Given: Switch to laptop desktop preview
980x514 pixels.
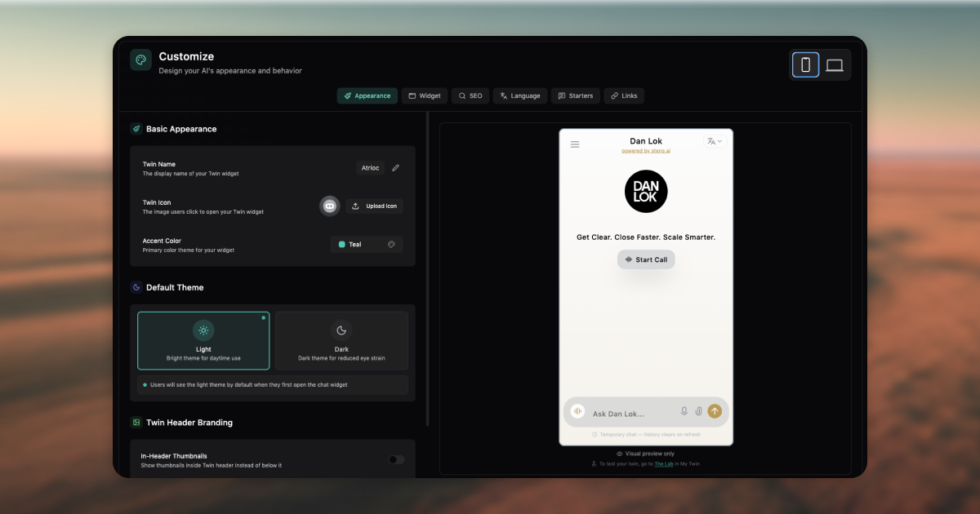Looking at the screenshot, I should point(834,64).
